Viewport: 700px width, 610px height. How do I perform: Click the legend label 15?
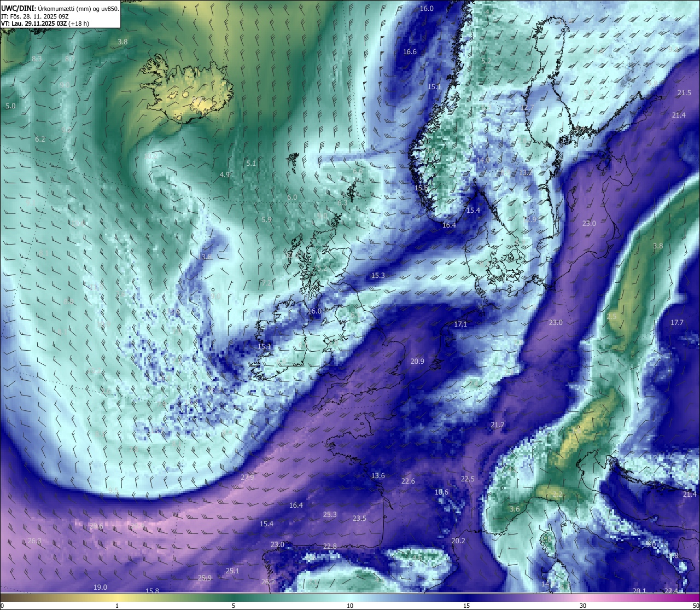[466, 606]
